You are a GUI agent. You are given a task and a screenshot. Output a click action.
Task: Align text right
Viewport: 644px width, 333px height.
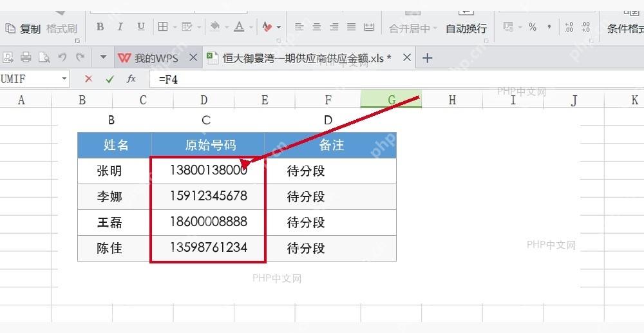coord(334,28)
